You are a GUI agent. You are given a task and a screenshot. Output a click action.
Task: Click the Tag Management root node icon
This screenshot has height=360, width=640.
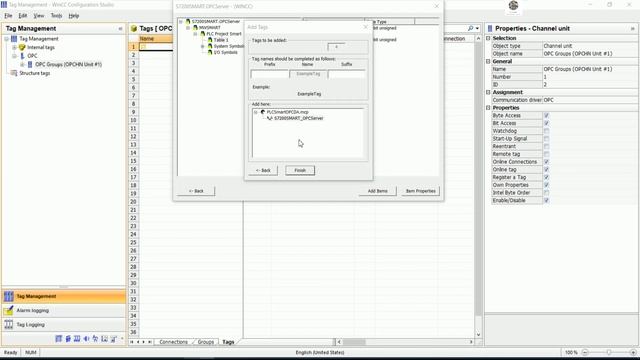point(14,39)
